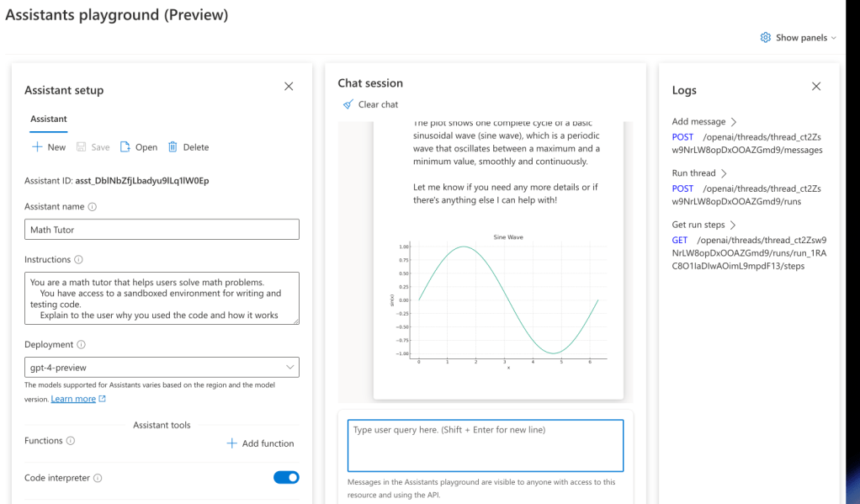860x504 pixels.
Task: Click the Assistant name info icon
Action: pyautogui.click(x=93, y=207)
